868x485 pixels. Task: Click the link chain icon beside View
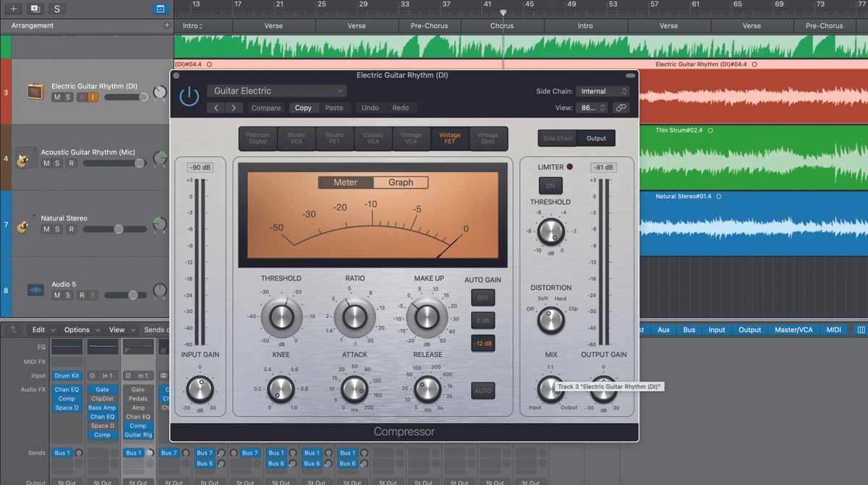pyautogui.click(x=621, y=107)
